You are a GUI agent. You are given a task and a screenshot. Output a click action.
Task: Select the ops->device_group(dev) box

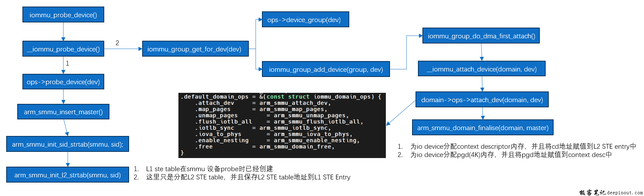305,20
